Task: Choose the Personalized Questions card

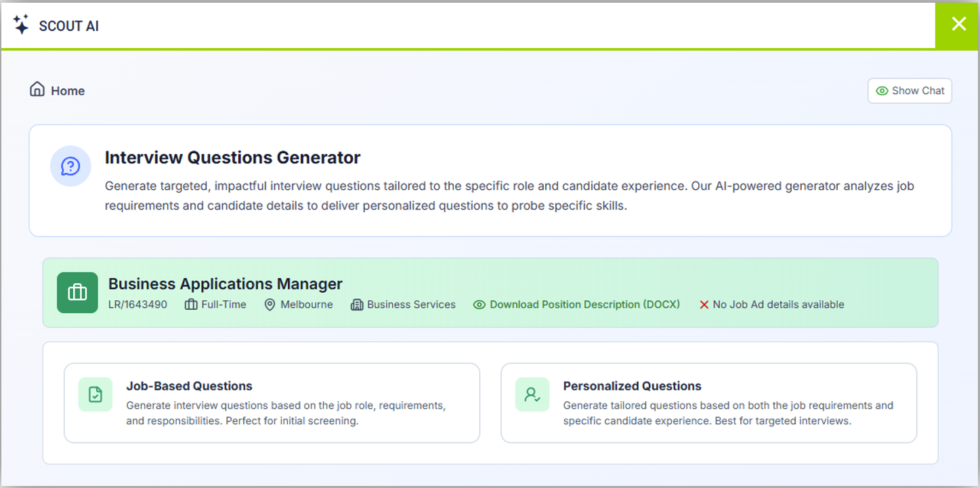Action: [708, 403]
